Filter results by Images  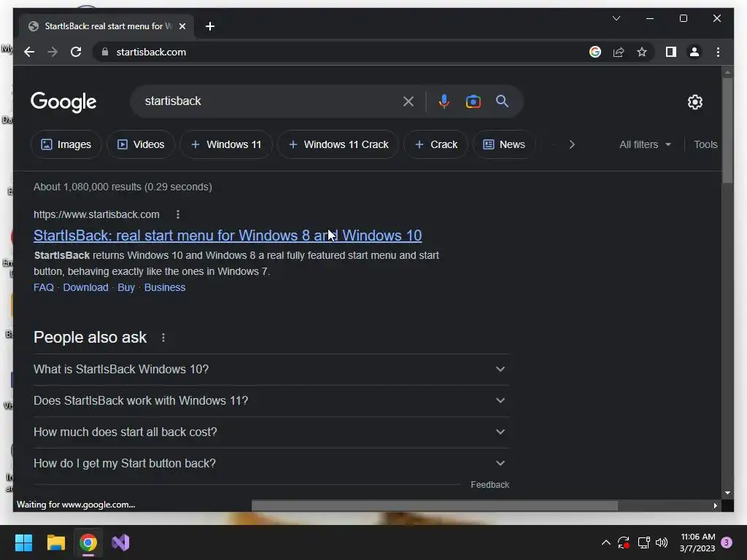click(x=66, y=144)
